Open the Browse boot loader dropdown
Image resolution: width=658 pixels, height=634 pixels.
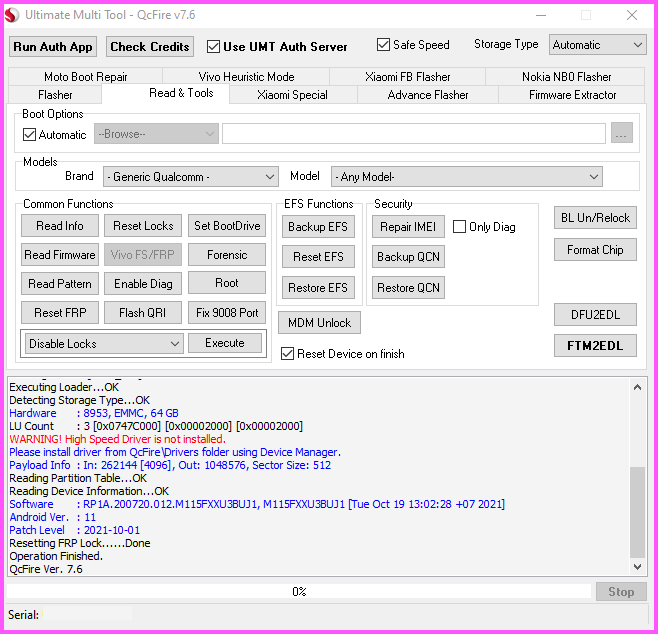[156, 134]
